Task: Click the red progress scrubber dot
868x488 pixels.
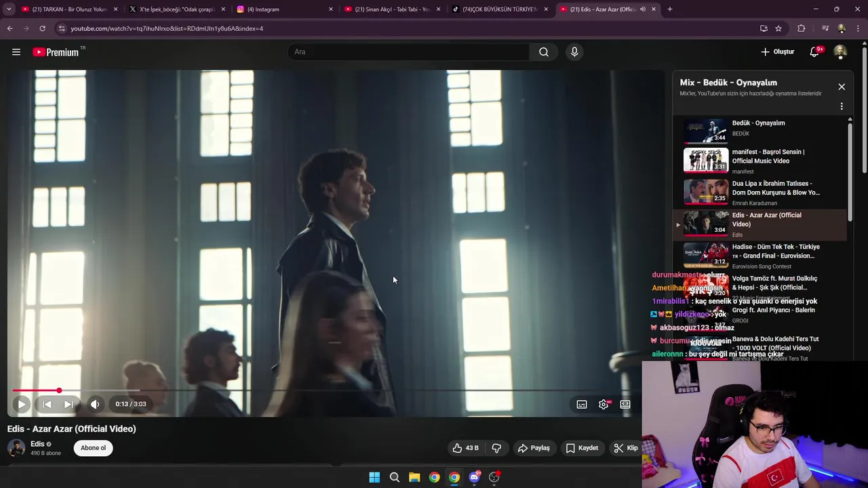Action: [x=59, y=390]
